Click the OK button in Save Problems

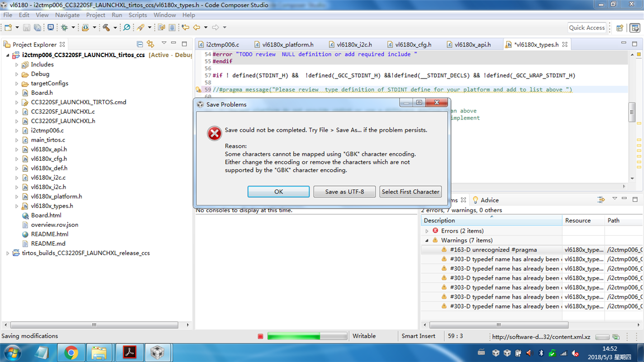point(279,192)
